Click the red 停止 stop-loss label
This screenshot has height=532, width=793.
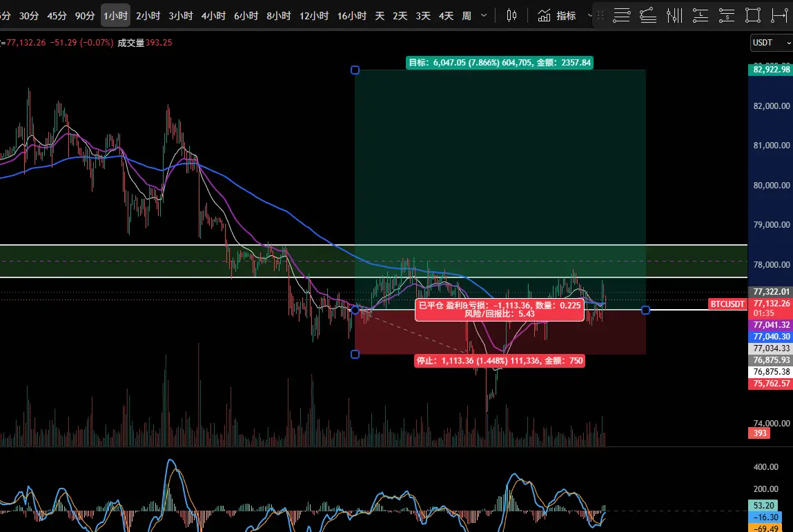pyautogui.click(x=500, y=361)
